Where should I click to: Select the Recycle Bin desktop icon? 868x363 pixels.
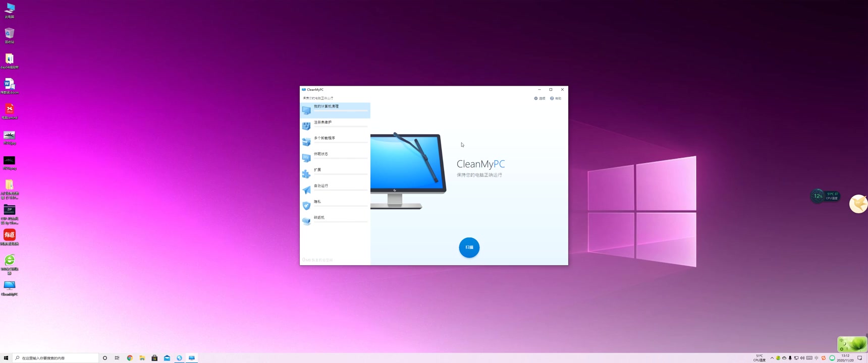10,36
